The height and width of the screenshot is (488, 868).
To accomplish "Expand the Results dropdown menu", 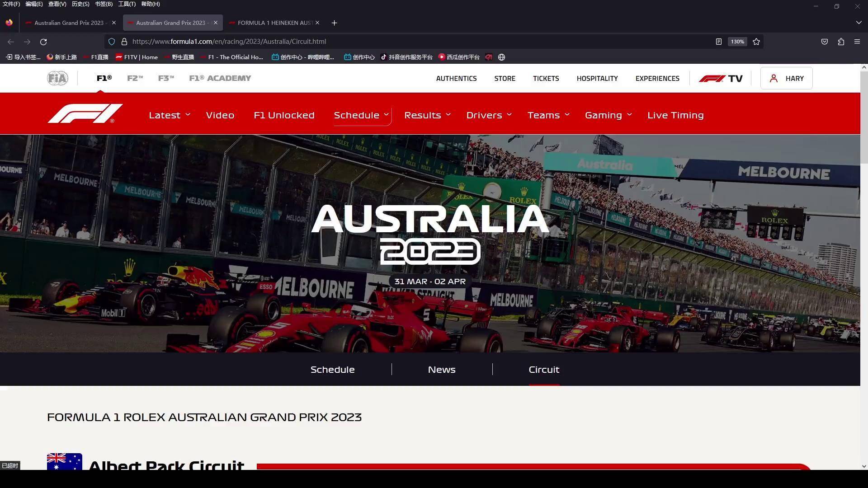I will (x=427, y=115).
